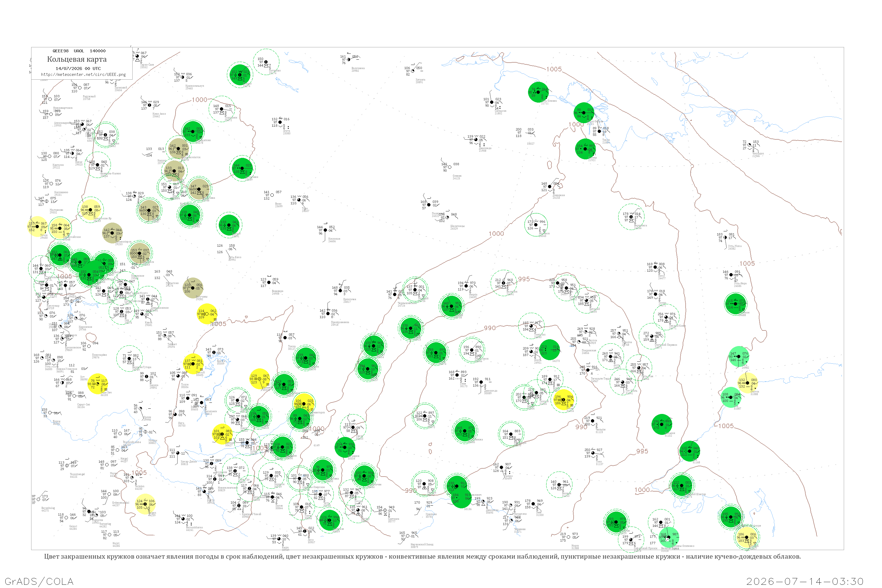Click the map title 'Кольцевая карта'
Viewport: 882px width, 588px height.
[x=77, y=59]
